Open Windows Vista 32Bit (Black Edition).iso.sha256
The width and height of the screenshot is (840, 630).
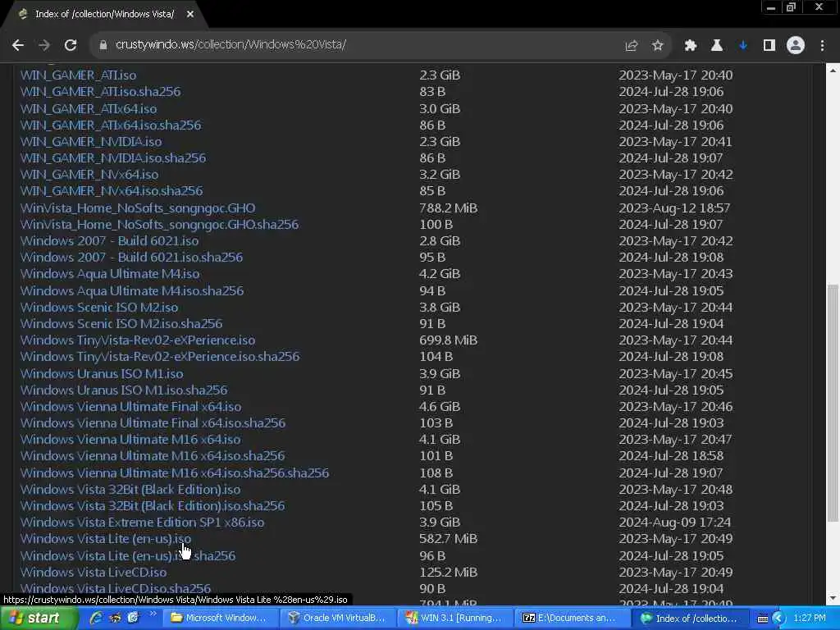coord(153,506)
